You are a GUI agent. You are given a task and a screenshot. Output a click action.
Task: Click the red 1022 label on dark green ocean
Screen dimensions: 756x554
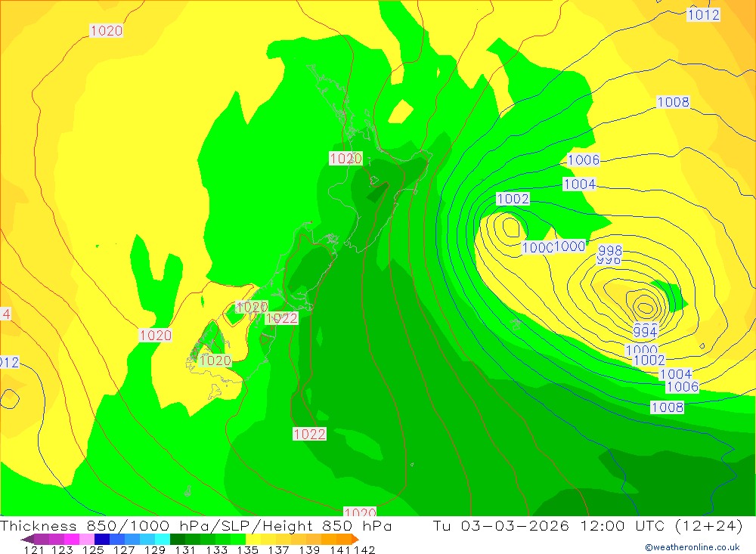[x=309, y=434]
